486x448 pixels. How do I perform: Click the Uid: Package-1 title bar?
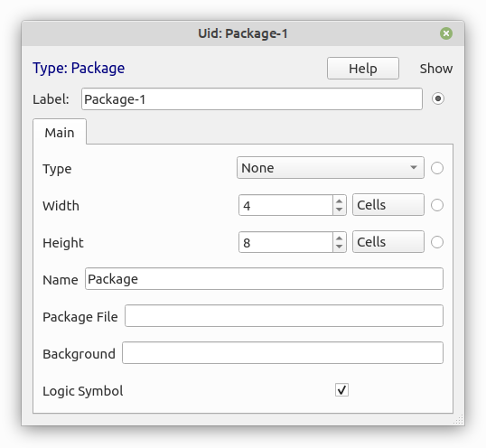(x=243, y=33)
